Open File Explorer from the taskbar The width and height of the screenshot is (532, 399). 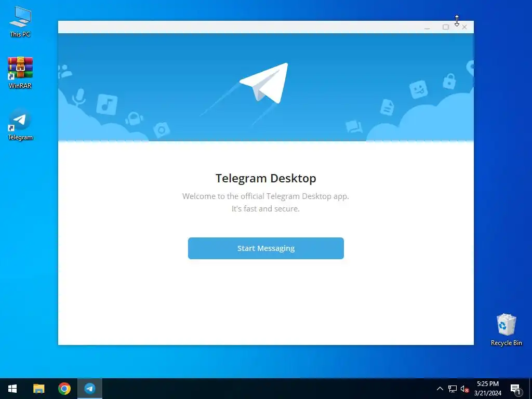[x=38, y=389]
